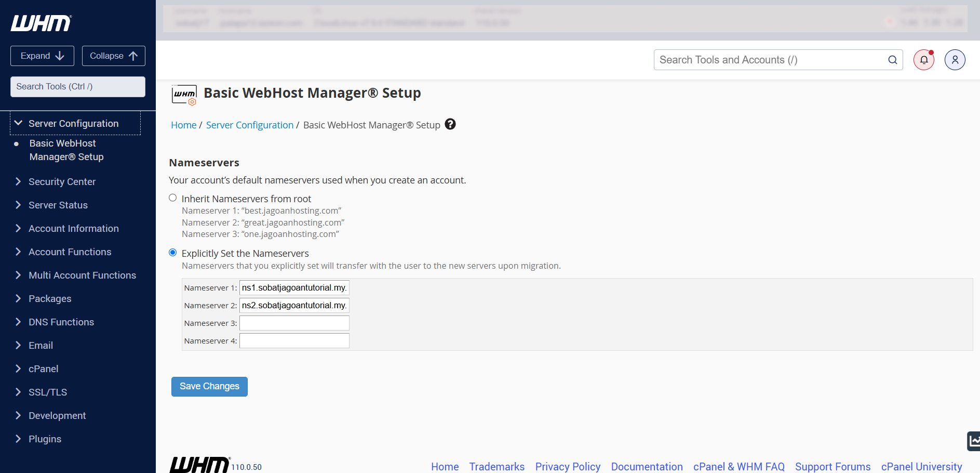980x473 pixels.
Task: Open Basic WebHost Manager Setup sidebar item
Action: [66, 150]
